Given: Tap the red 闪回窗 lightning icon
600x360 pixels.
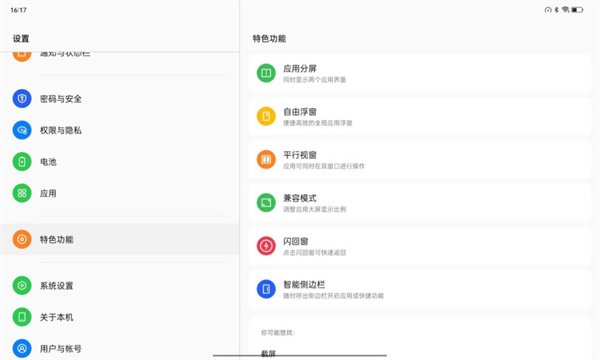Looking at the screenshot, I should (266, 246).
